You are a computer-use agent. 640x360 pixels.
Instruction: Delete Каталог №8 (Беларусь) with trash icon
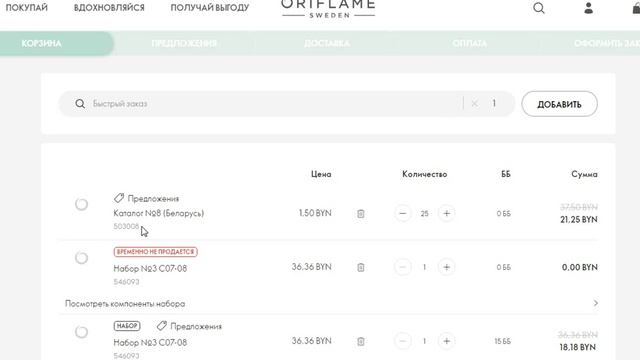pyautogui.click(x=360, y=213)
